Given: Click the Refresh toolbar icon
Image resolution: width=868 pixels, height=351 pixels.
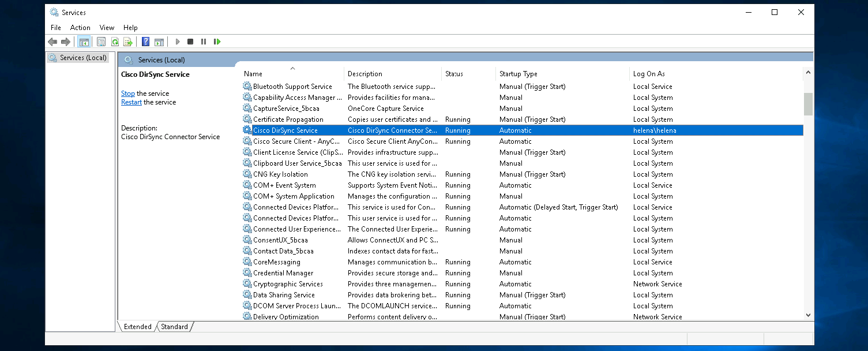Looking at the screenshot, I should click(x=115, y=42).
